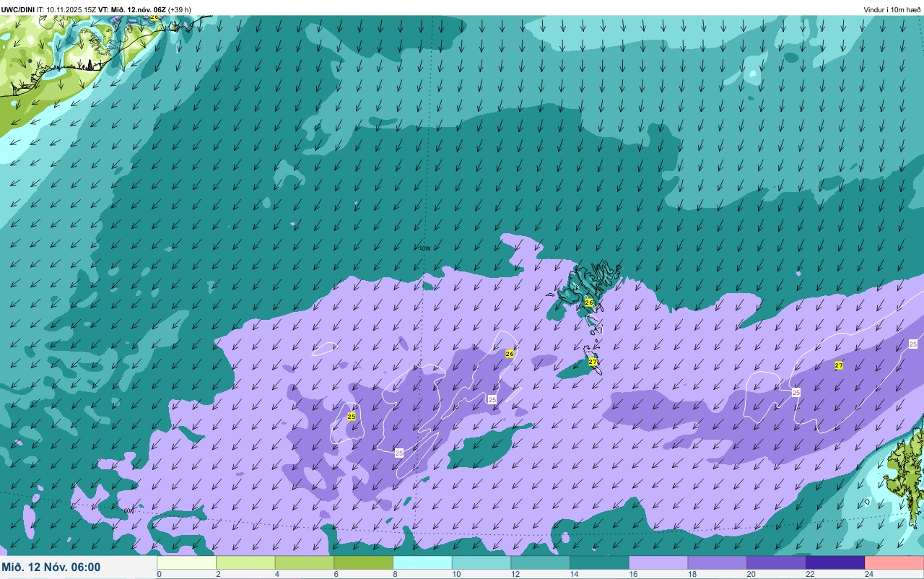Viewport: 924px width, 579px height.
Task: Click the 'Vindur í 10m hæð' title
Action: 892,9
